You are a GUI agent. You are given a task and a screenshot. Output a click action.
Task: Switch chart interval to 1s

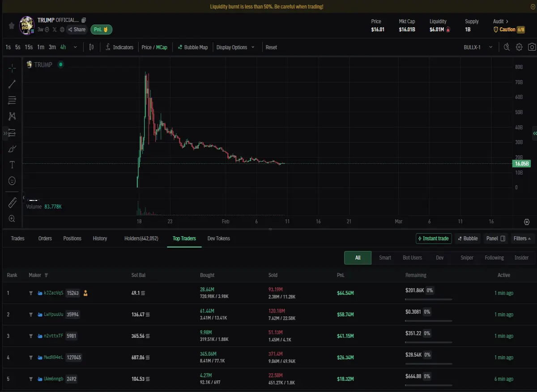pos(8,47)
